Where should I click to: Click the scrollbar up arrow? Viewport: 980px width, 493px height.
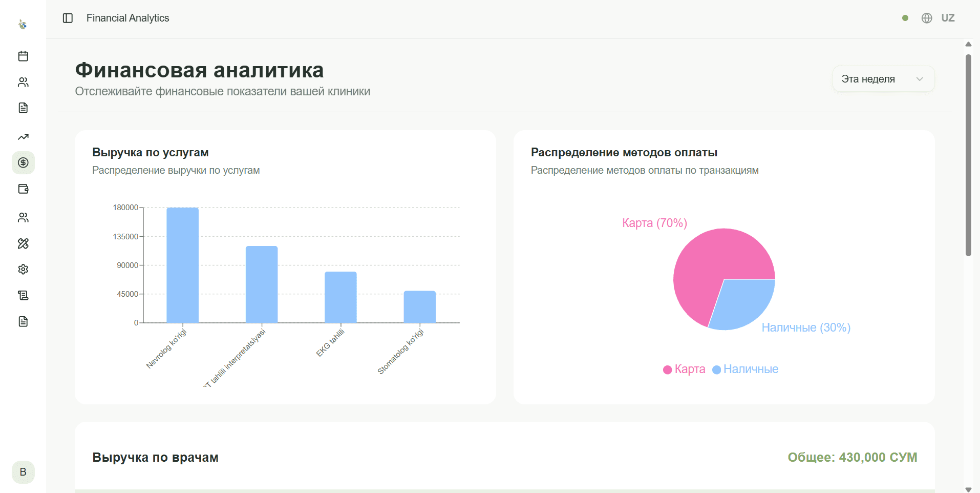coord(968,44)
